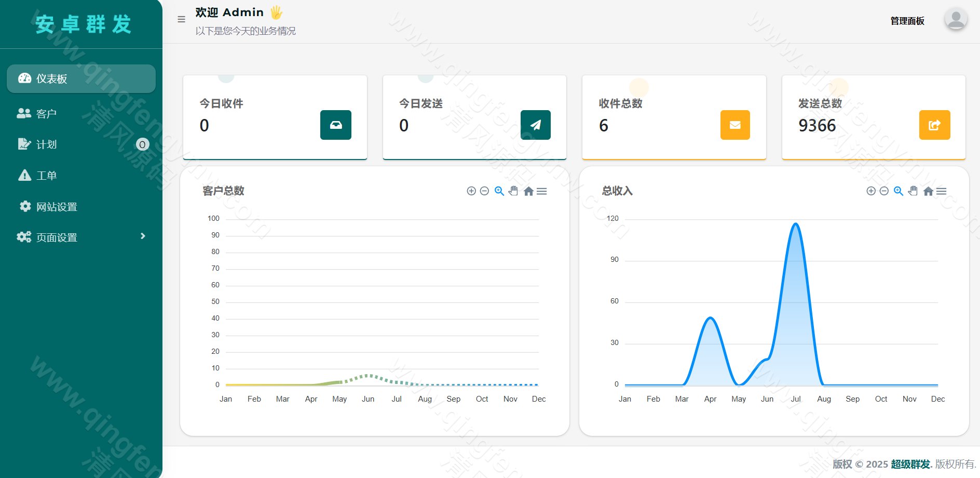Screen dimensions: 980x478
Task: Click the 管理面板 header link
Action: (x=907, y=21)
